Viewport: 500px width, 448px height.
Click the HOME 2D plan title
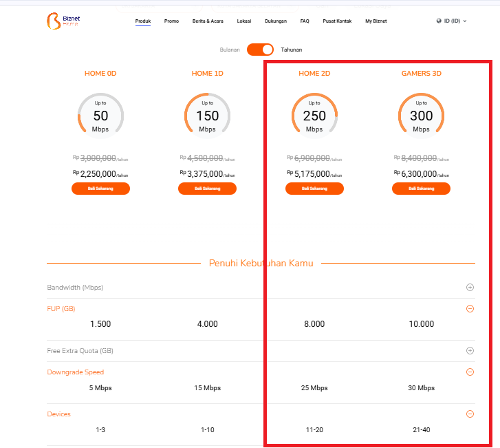(314, 74)
